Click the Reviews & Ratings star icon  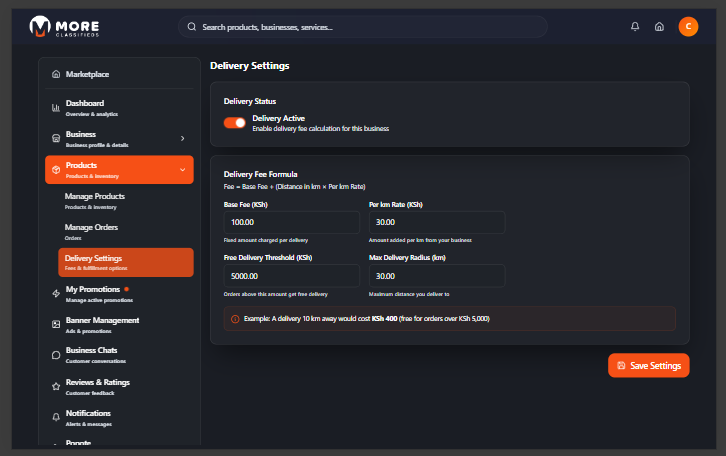(x=56, y=385)
